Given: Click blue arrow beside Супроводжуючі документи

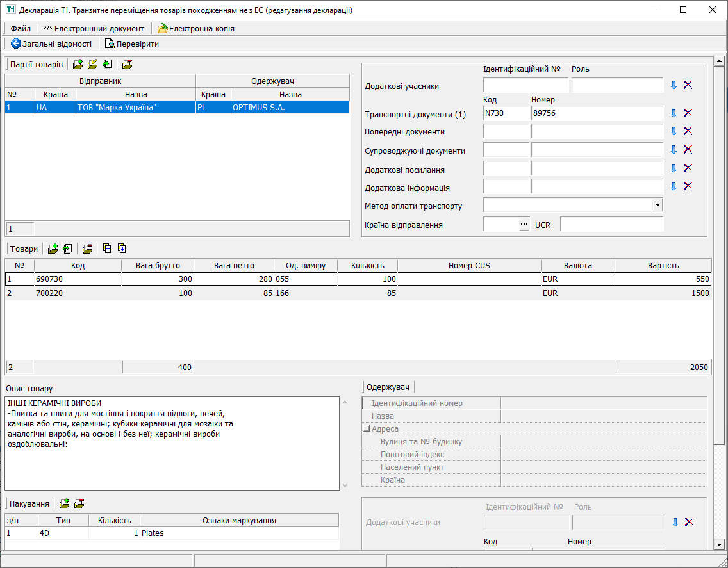Looking at the screenshot, I should pos(674,150).
